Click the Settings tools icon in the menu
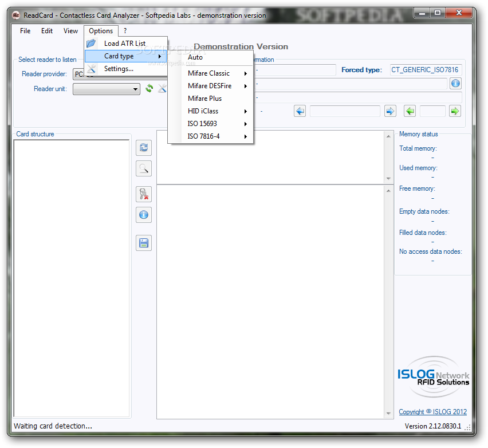Screen dimensions: 488x448 click(91, 69)
